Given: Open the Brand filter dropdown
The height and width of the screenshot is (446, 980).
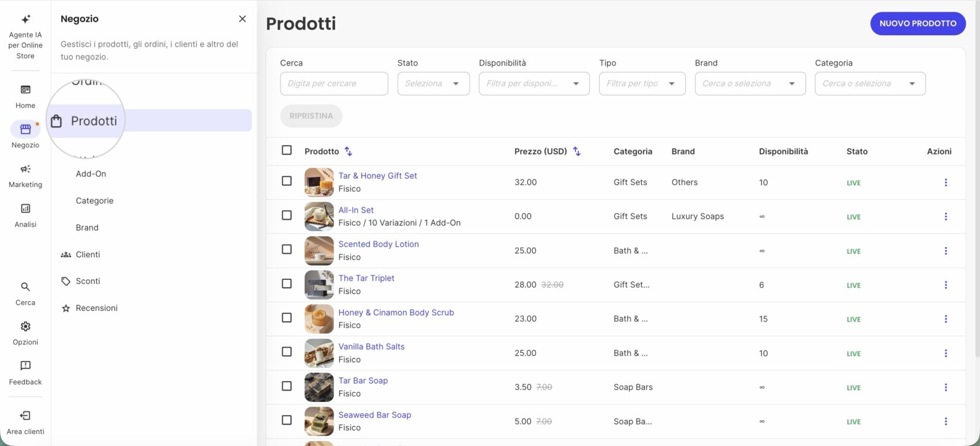Looking at the screenshot, I should coord(750,83).
